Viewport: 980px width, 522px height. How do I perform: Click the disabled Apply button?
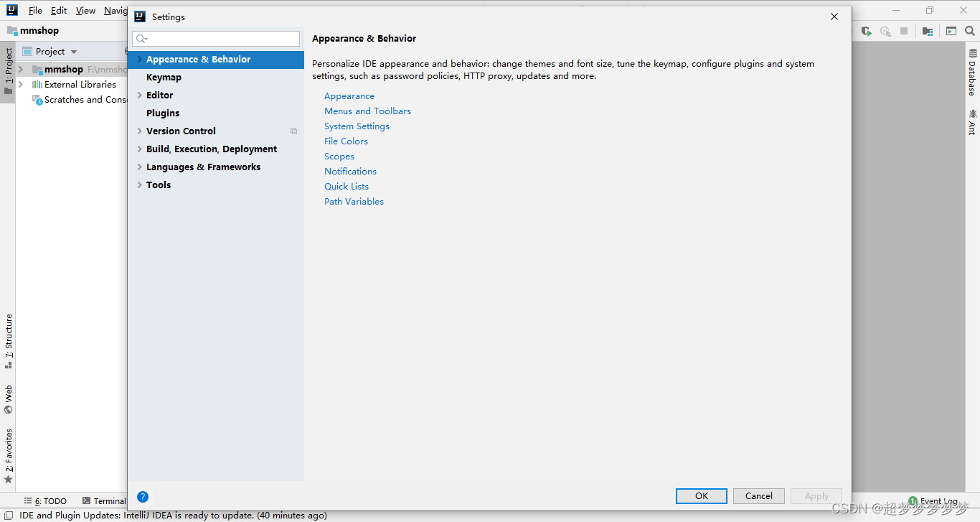click(x=816, y=495)
